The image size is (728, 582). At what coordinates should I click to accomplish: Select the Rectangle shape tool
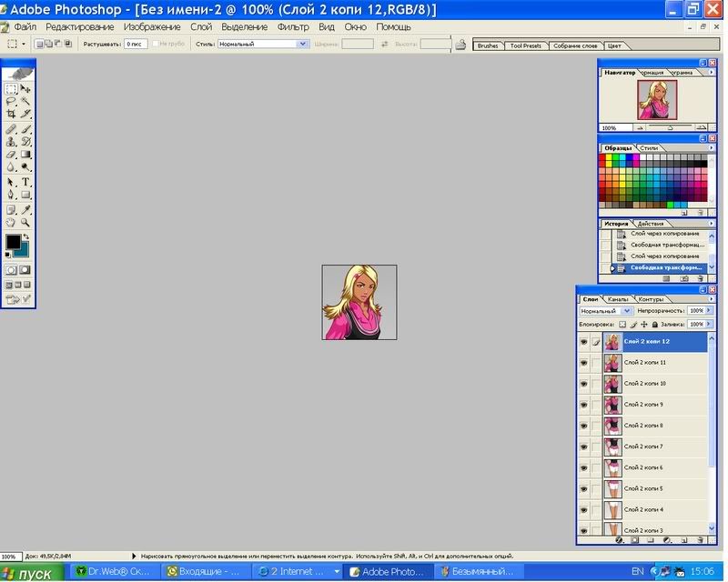25,195
